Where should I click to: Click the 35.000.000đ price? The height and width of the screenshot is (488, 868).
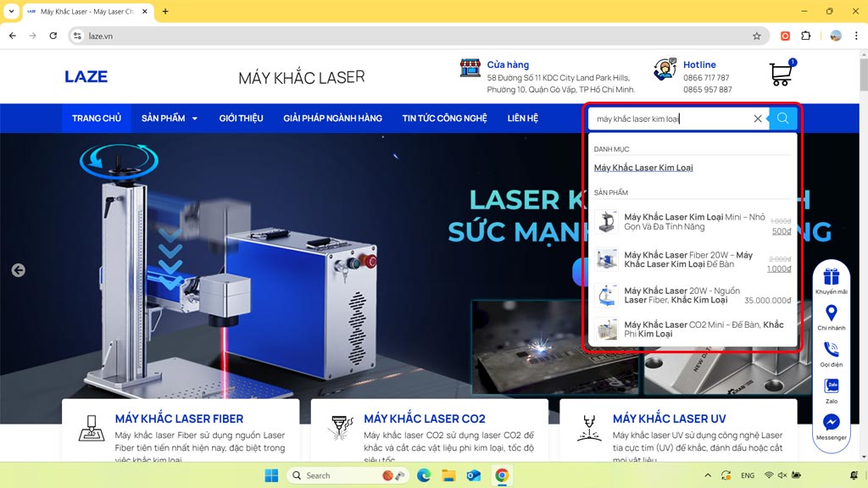point(767,301)
